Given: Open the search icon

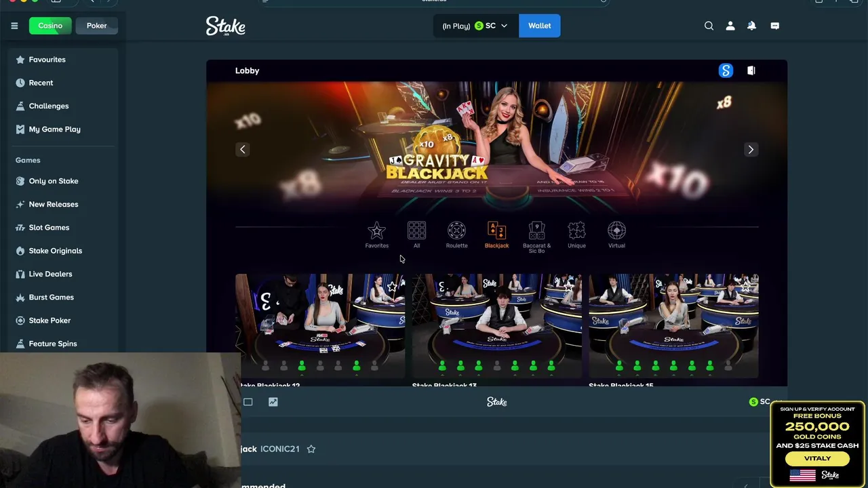Looking at the screenshot, I should (x=709, y=26).
